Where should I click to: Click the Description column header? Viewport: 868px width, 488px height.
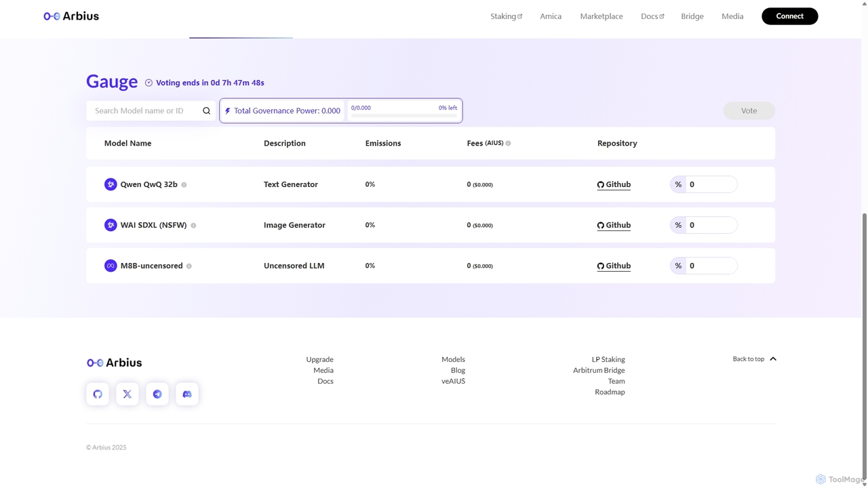click(x=285, y=144)
